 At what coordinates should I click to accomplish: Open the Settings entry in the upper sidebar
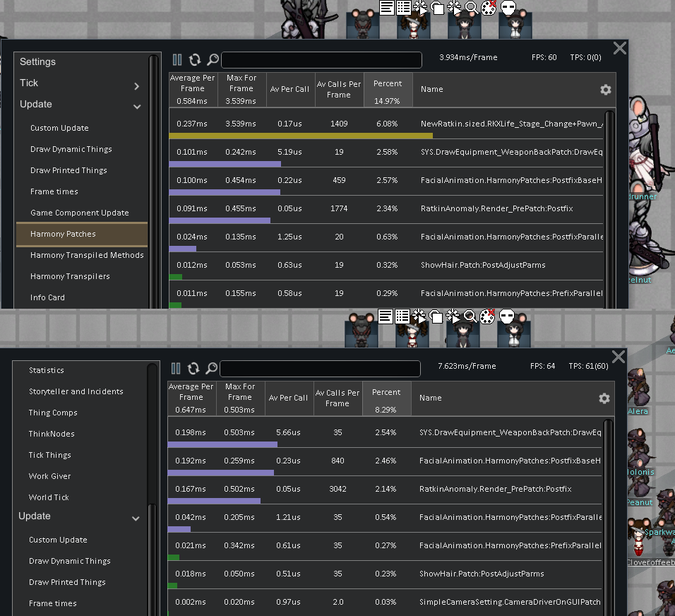[37, 61]
